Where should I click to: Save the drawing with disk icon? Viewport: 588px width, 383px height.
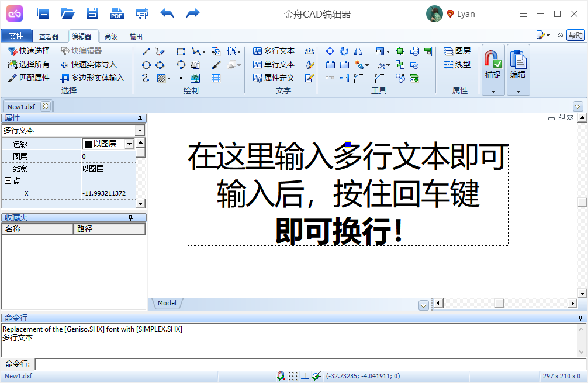(92, 14)
